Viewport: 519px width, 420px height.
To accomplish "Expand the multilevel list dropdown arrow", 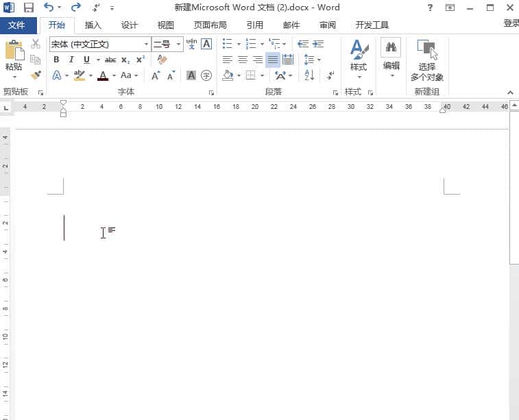I will tap(285, 44).
